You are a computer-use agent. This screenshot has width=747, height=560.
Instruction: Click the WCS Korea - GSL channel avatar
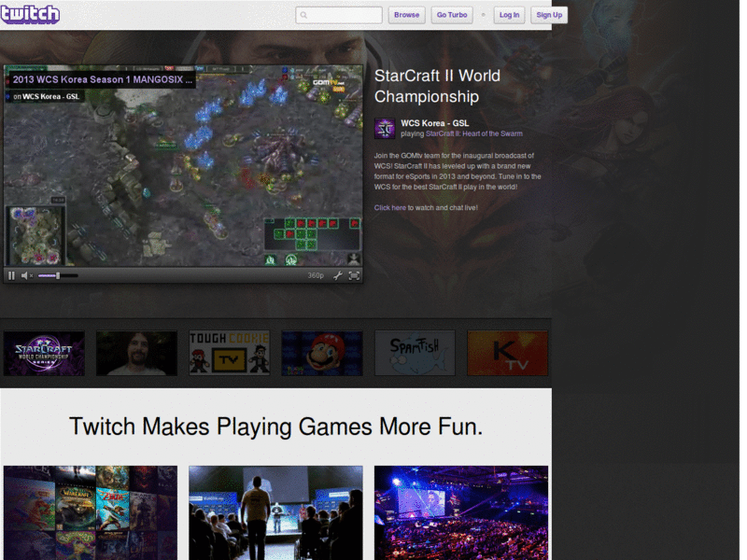385,129
